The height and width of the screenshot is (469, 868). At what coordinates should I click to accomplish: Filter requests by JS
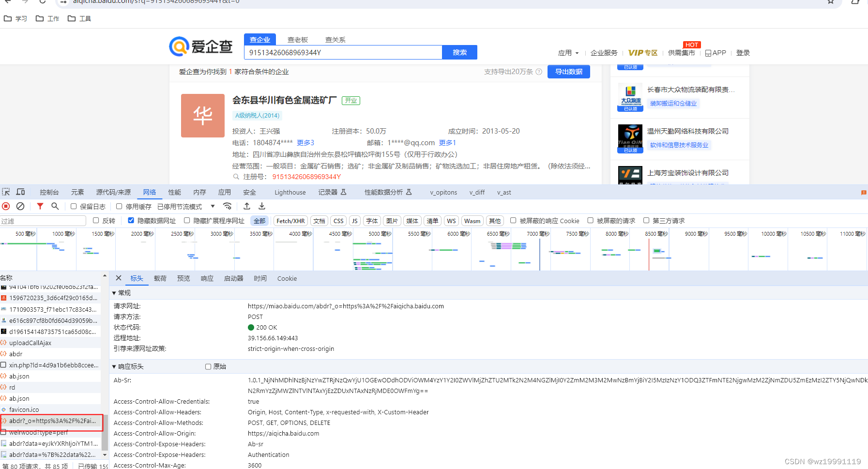tap(355, 221)
